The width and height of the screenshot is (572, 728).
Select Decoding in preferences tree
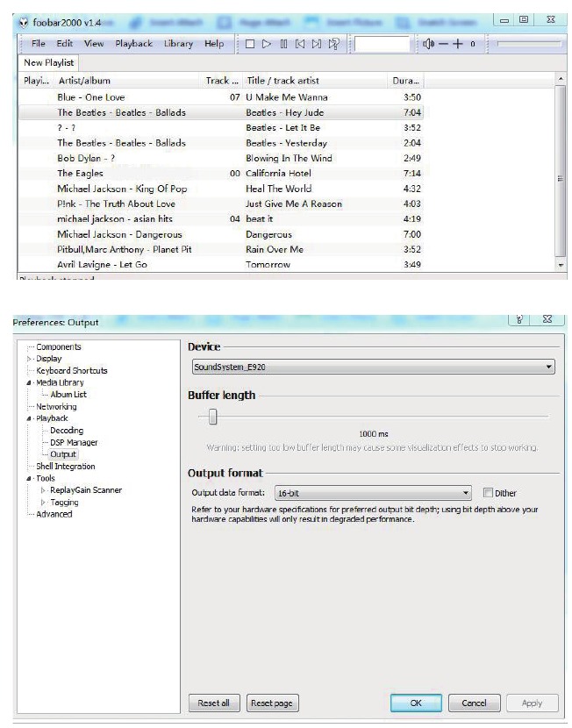coord(67,431)
